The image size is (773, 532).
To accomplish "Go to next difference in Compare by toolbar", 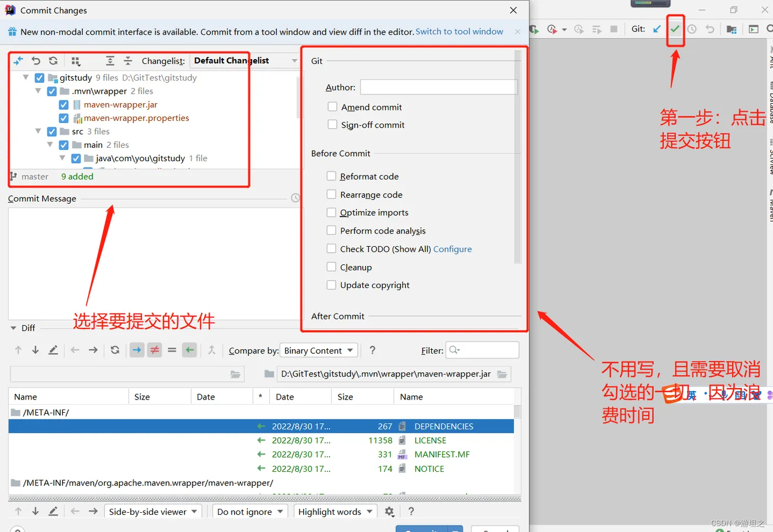I will pos(35,350).
